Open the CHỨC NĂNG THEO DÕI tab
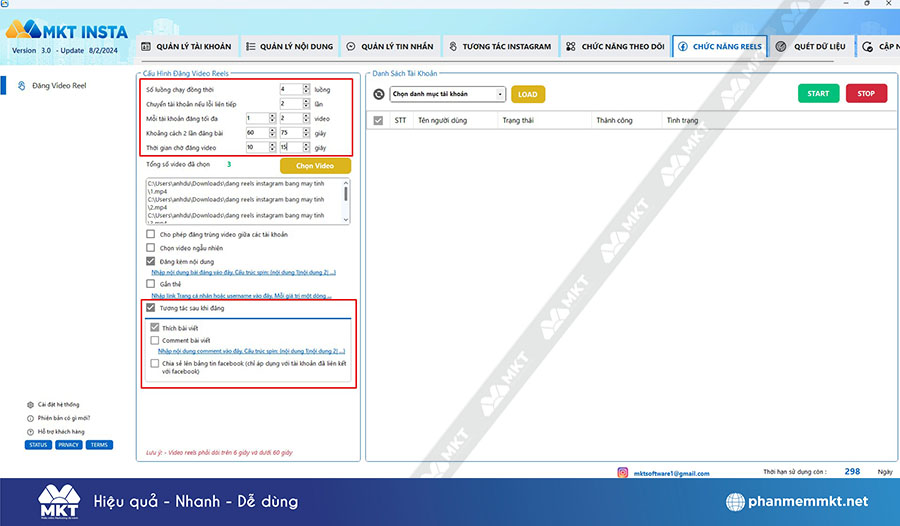Viewport: 900px width, 526px height. [615, 47]
